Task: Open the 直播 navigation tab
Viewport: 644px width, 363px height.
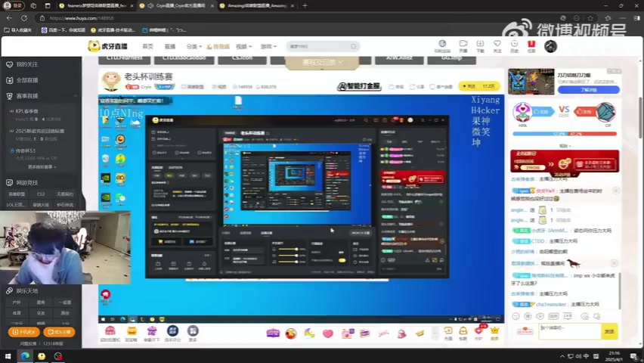Action: pos(169,47)
